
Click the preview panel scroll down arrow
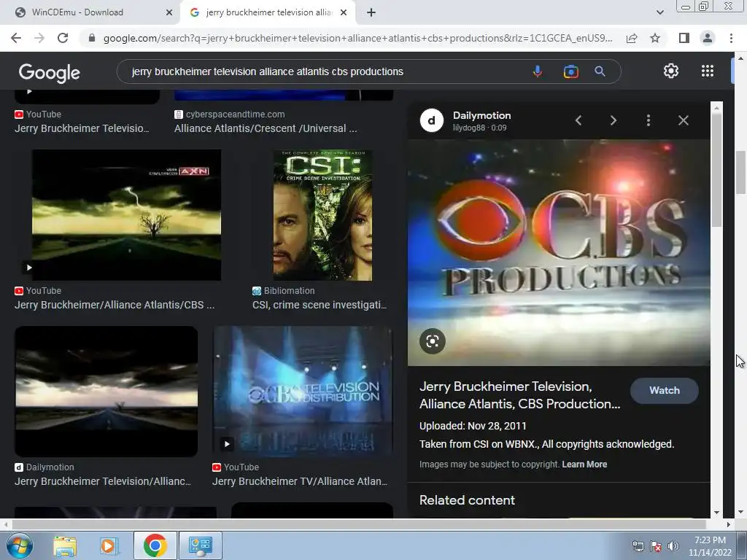coord(716,513)
